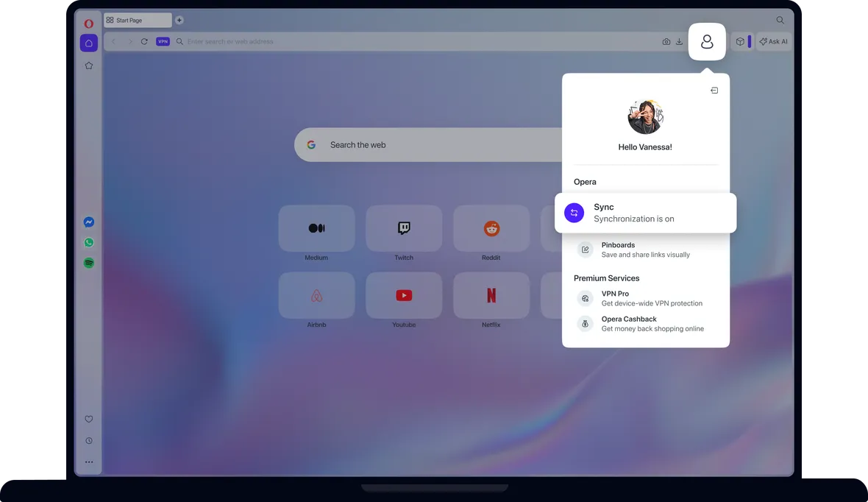The image size is (868, 502).
Task: Open the three-dot sidebar more menu
Action: point(88,462)
